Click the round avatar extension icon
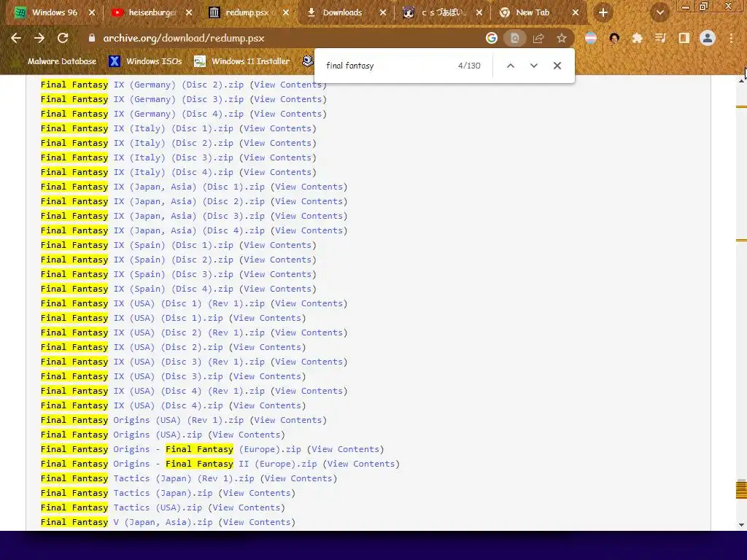 tap(614, 38)
